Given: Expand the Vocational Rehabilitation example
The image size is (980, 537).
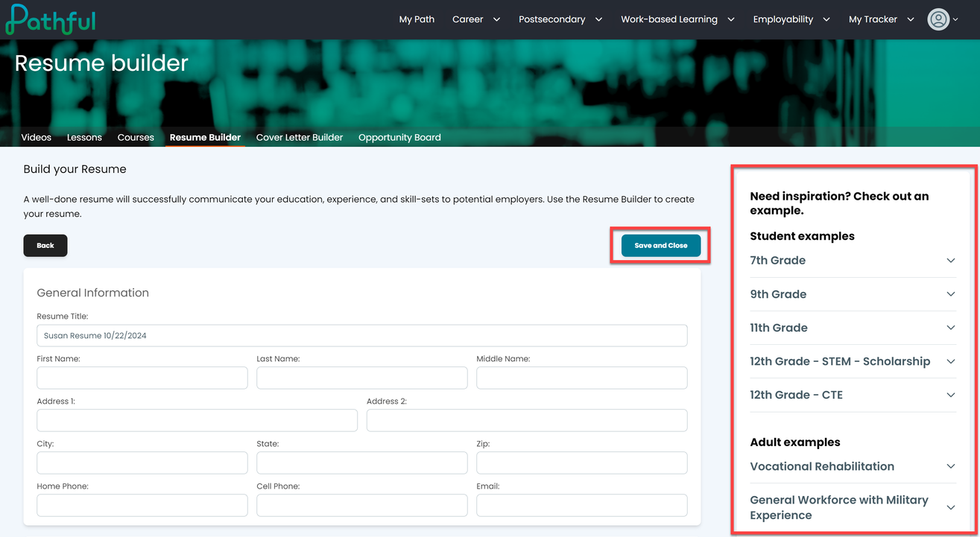Looking at the screenshot, I should click(853, 466).
